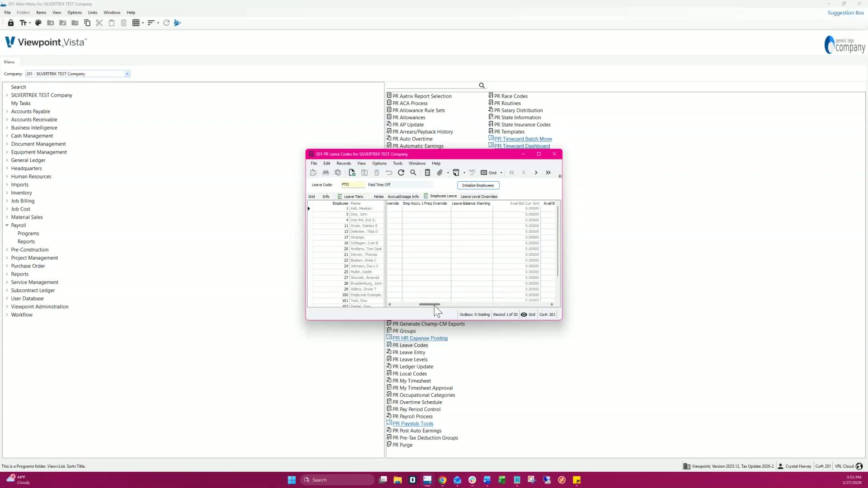
Task: Click the magnifier search icon in Leave Codes toolbar
Action: pos(413,173)
